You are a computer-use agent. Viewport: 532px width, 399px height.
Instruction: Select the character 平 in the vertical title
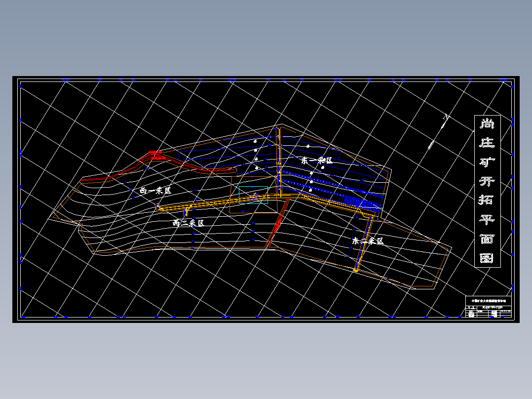[487, 220]
